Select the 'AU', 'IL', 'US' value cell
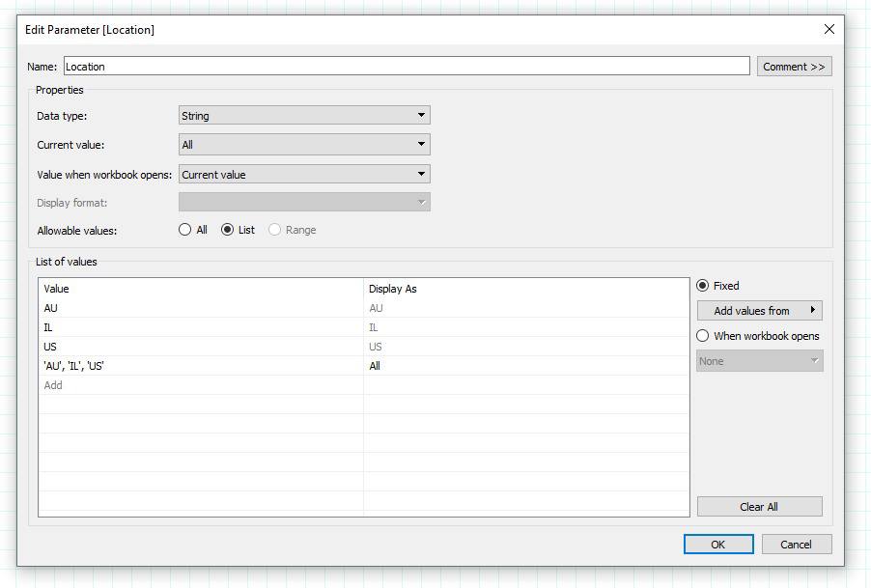Screen dimensions: 871x588 201,366
